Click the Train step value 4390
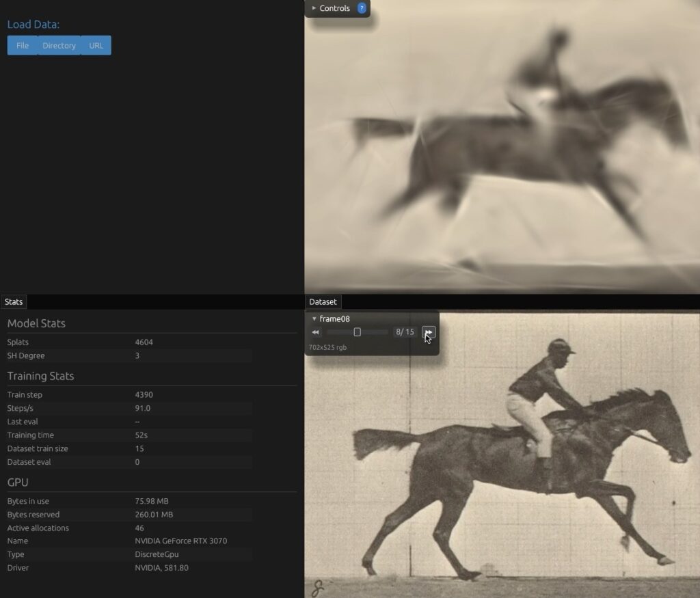Screen dimensions: 700x598 144,395
